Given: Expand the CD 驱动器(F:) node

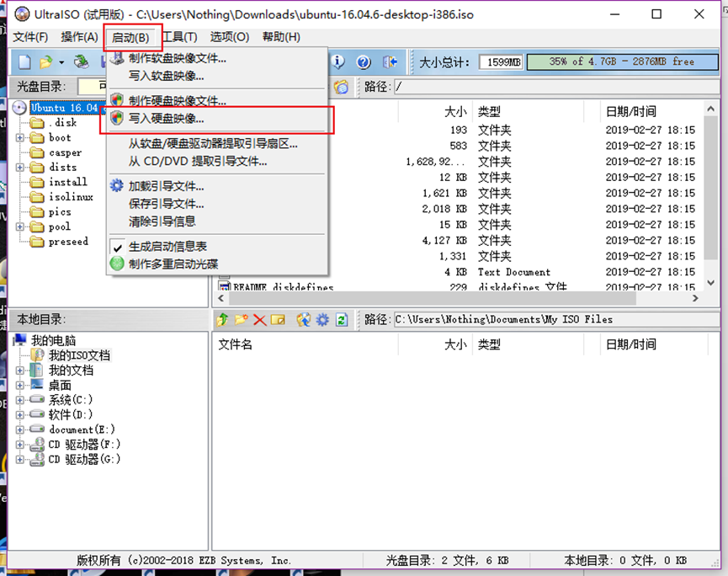Looking at the screenshot, I should click(x=19, y=445).
